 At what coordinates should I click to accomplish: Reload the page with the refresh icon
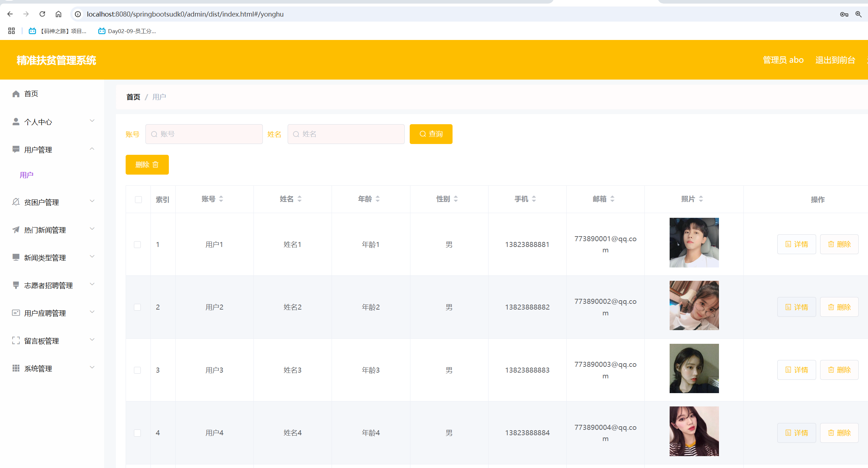click(x=42, y=14)
